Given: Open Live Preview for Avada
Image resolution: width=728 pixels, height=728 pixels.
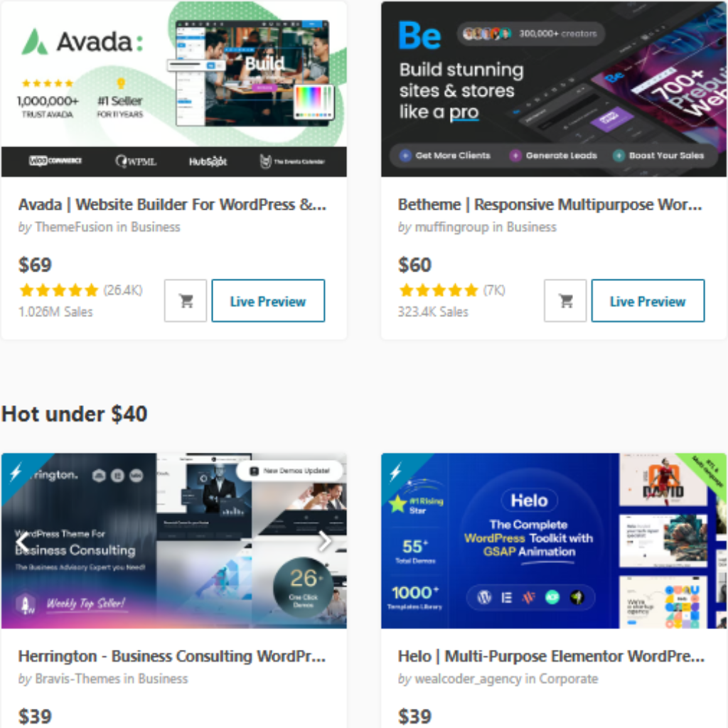Looking at the screenshot, I should tap(268, 301).
